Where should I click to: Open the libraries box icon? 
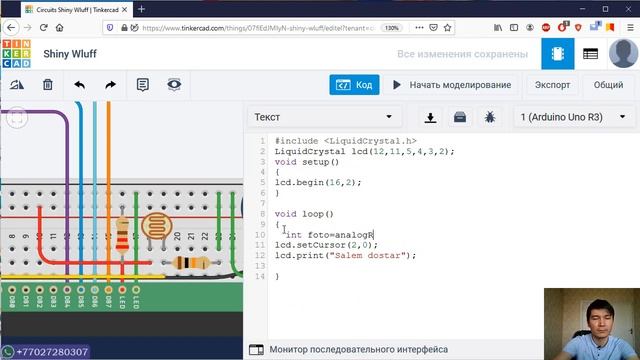(x=460, y=118)
